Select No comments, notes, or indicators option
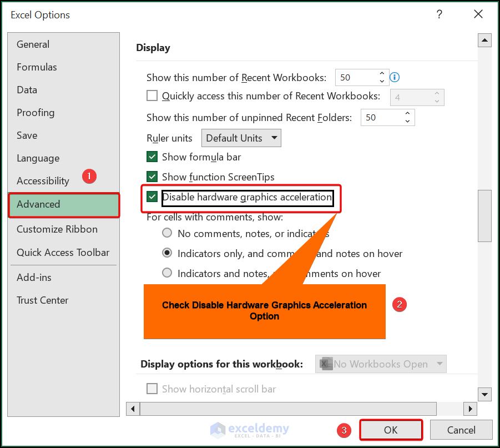Viewport: 500px width, 448px height. point(167,233)
